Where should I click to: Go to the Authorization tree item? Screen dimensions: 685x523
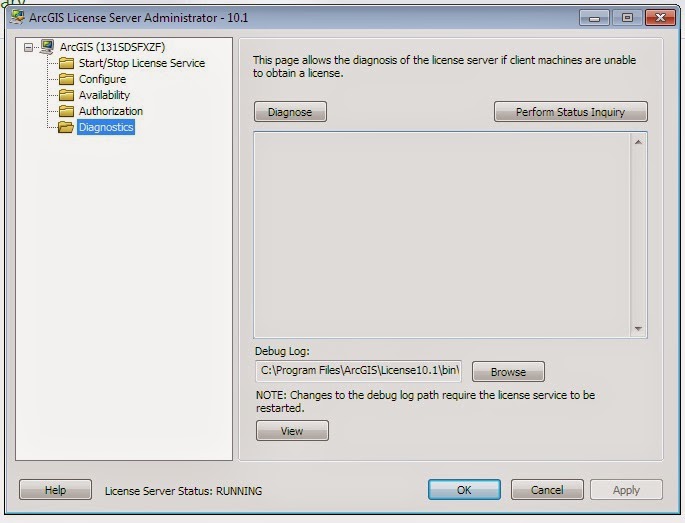click(x=111, y=111)
